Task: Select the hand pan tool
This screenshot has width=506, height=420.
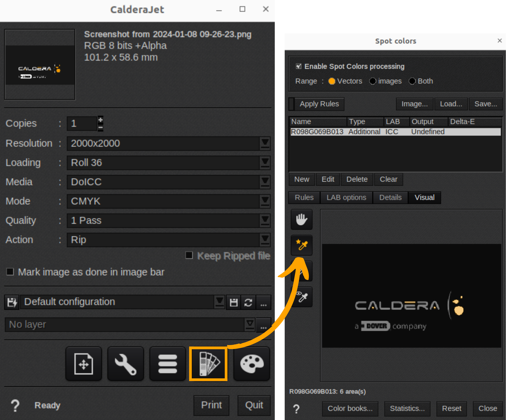Action: tap(301, 219)
